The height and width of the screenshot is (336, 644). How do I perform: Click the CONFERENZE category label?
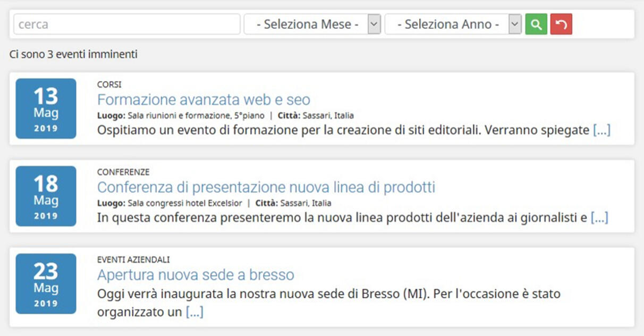123,172
